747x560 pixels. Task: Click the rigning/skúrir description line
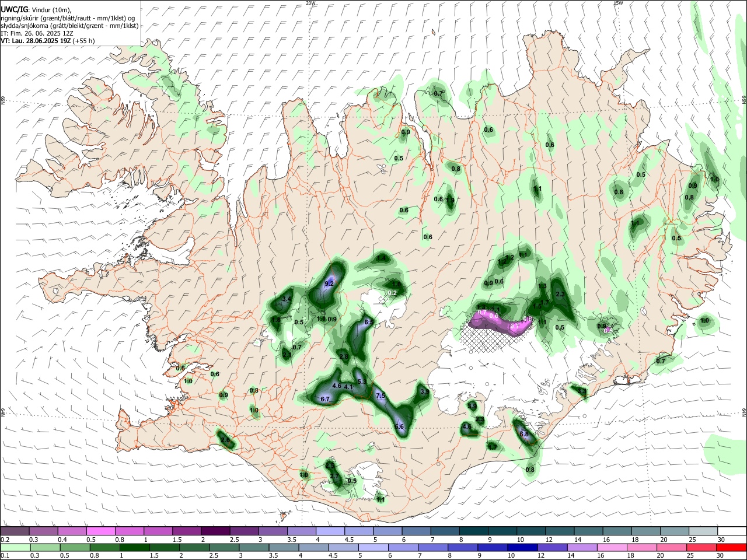point(68,18)
